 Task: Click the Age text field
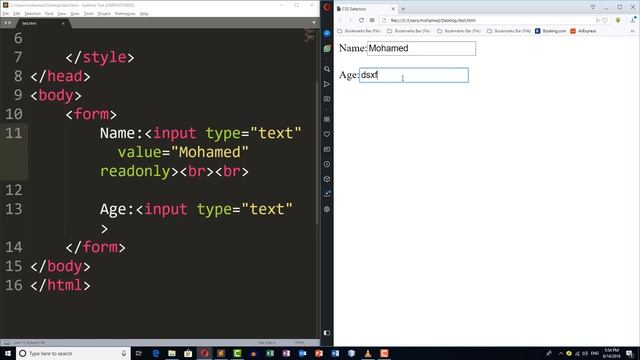414,75
